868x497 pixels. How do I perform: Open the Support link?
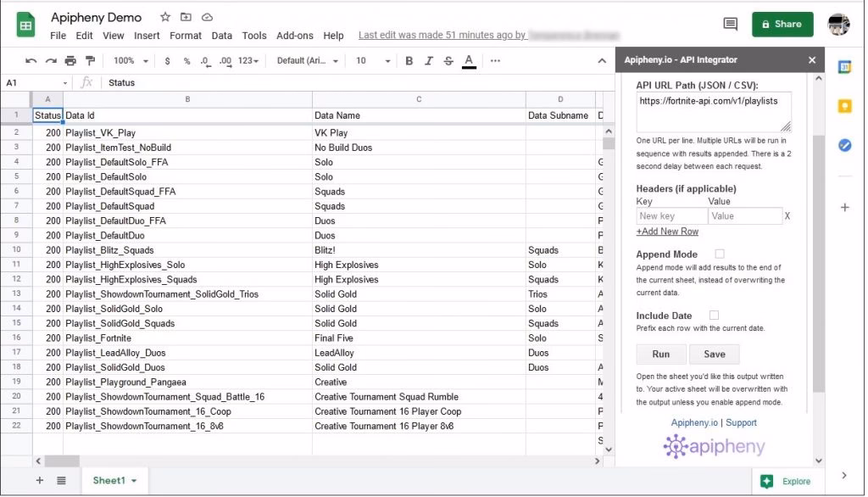click(741, 422)
